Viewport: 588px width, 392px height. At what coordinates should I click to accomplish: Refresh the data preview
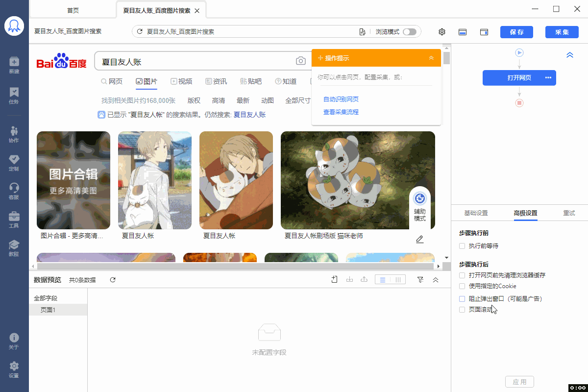coord(113,280)
